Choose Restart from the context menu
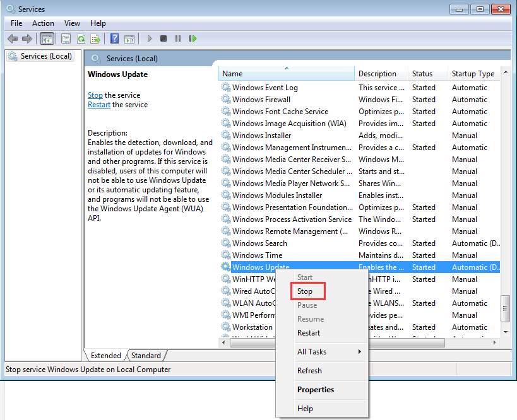 (x=309, y=333)
